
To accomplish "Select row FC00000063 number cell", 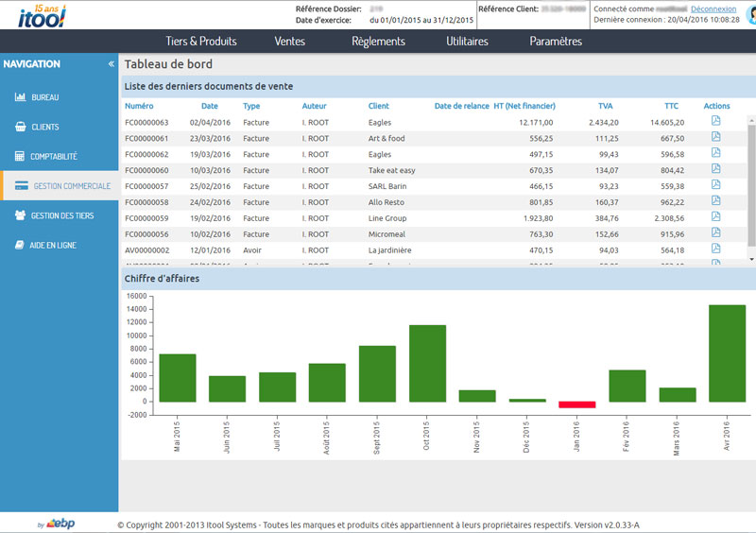I will click(146, 123).
